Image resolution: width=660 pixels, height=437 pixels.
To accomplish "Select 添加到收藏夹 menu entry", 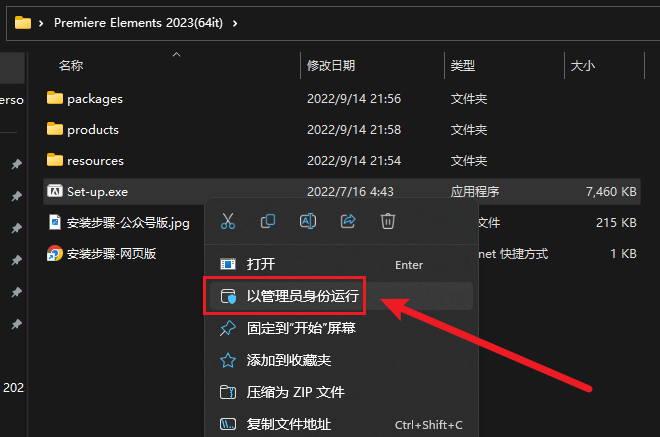I will click(341, 360).
